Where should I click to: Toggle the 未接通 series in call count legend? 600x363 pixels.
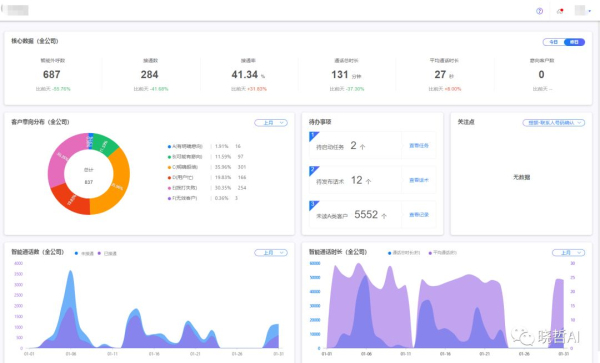84,253
